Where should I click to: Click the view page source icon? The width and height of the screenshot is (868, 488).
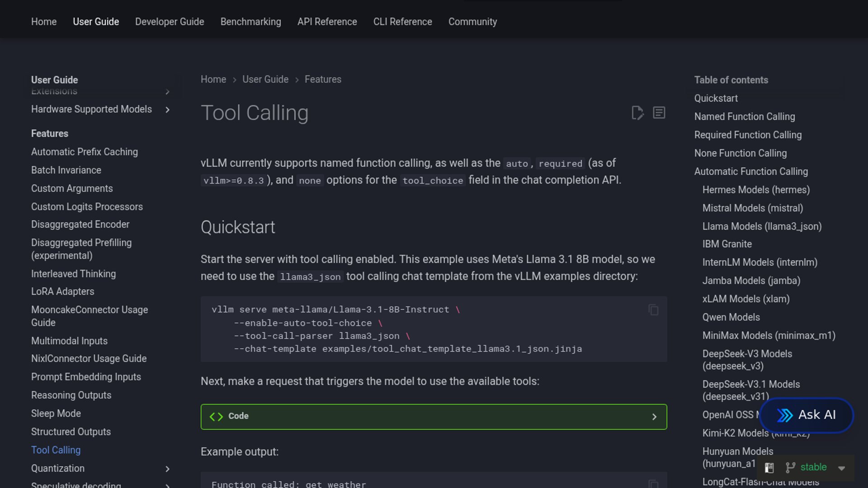pos(659,113)
